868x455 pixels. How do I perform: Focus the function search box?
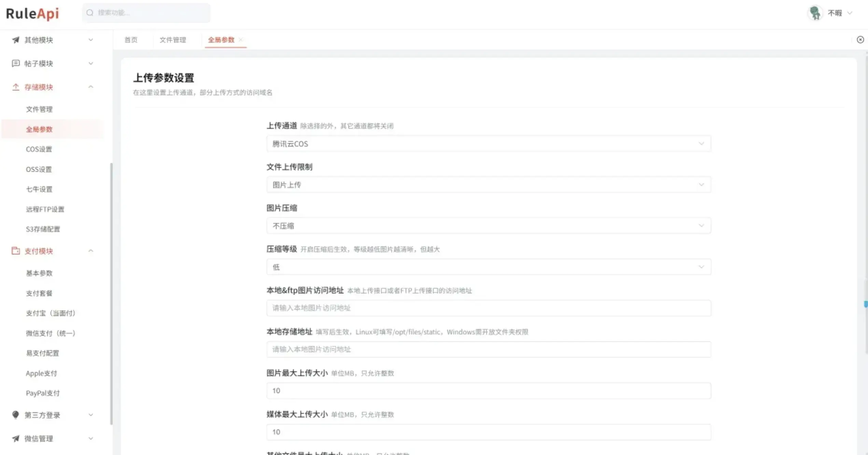[x=146, y=13]
